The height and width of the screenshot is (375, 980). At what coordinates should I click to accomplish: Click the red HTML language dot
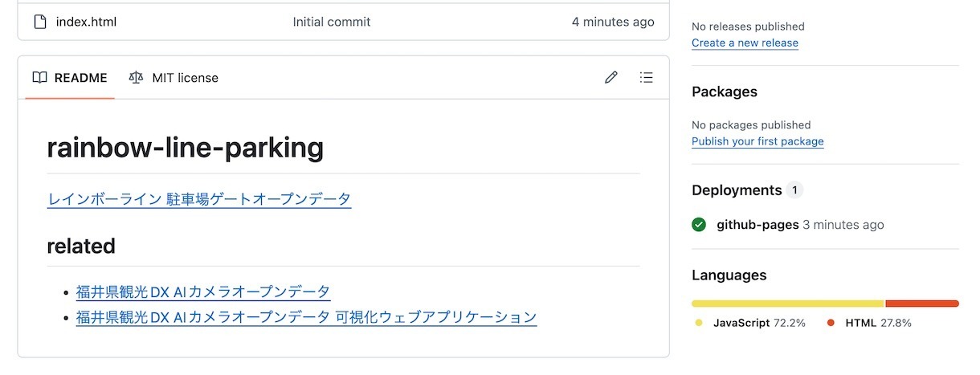click(x=831, y=323)
